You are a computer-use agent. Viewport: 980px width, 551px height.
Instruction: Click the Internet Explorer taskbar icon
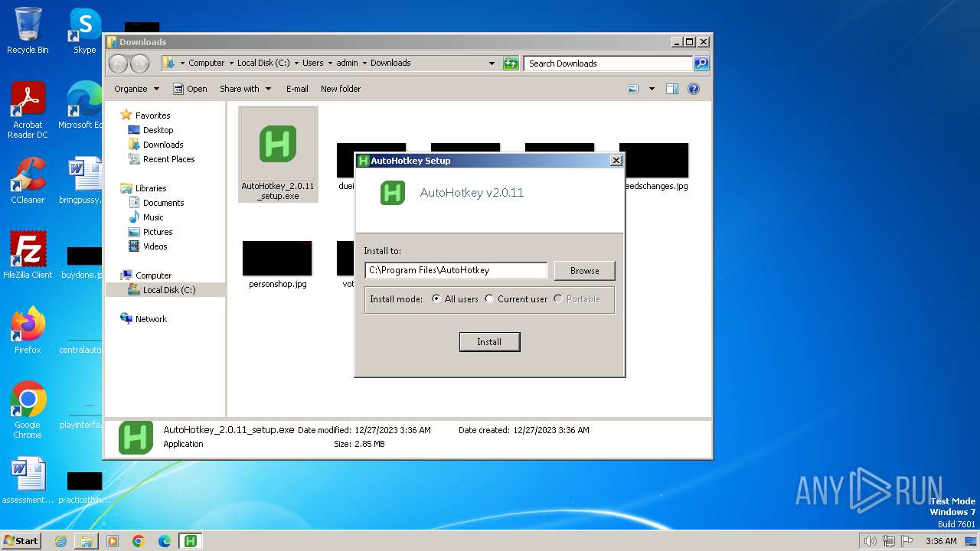60,541
